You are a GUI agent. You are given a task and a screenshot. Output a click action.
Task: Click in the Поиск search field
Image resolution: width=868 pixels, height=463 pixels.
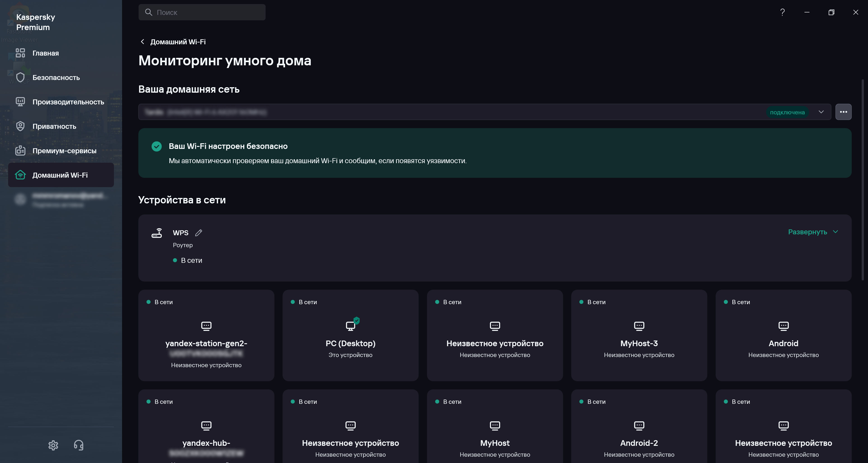tap(202, 12)
